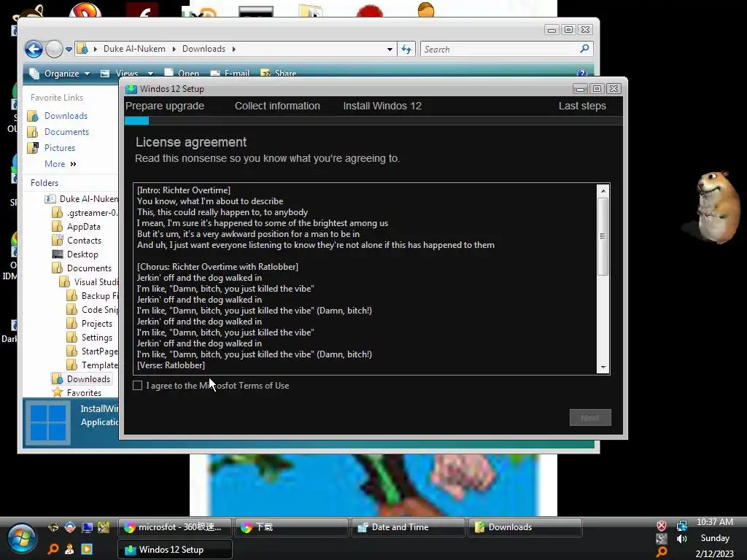Image resolution: width=747 pixels, height=560 pixels.
Task: Select the Last steps stage
Action: pos(582,106)
